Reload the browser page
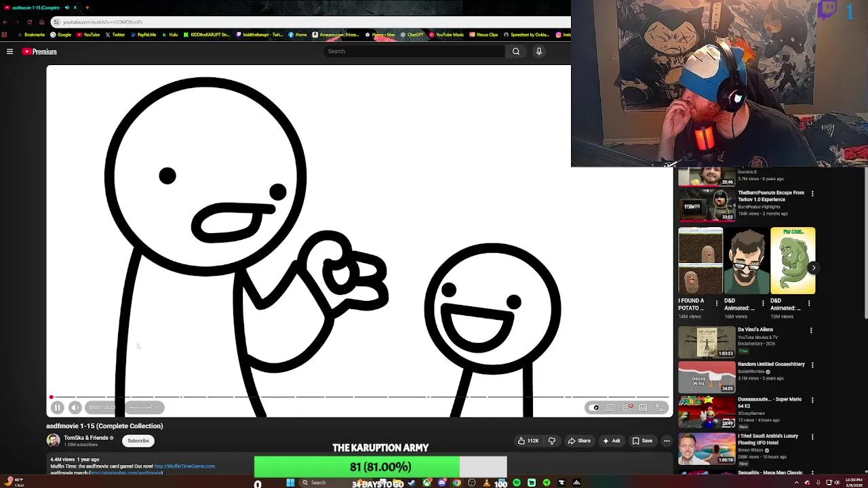 point(29,22)
